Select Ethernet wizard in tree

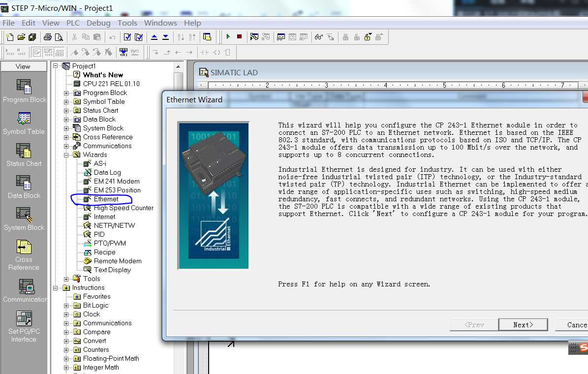click(106, 199)
